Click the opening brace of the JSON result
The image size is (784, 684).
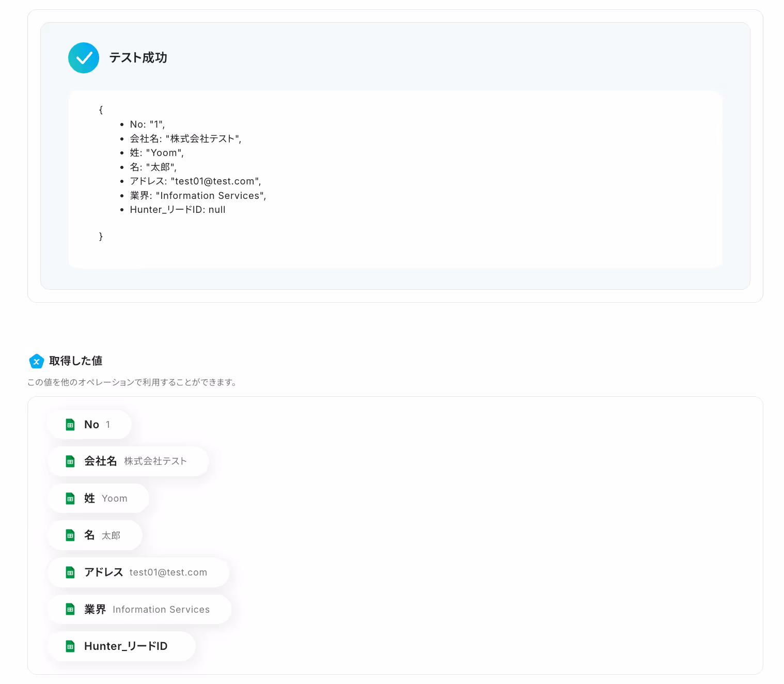[x=101, y=110]
